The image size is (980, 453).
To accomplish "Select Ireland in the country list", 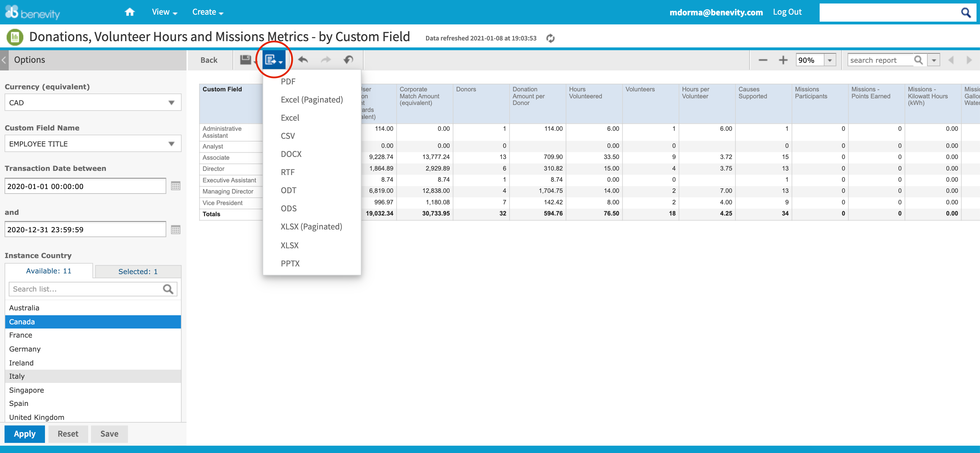I will click(93, 363).
